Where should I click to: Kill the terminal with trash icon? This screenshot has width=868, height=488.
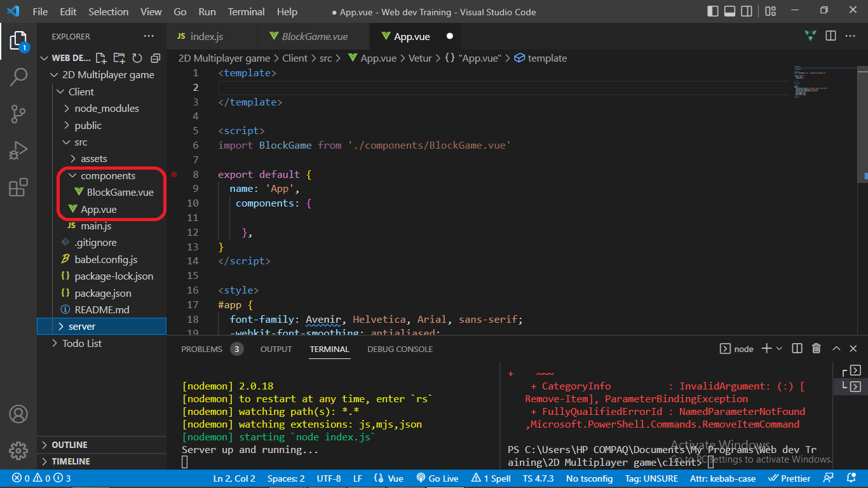817,348
